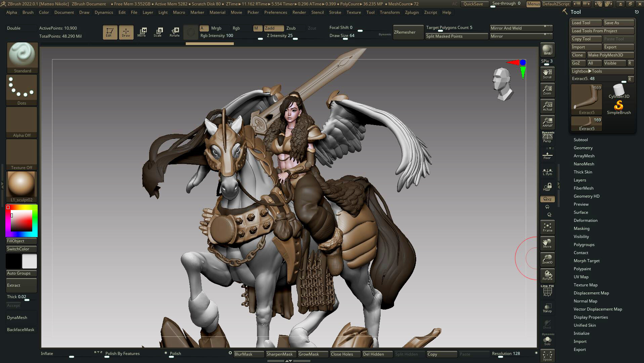Select the Scale tool in the toolbar
The width and height of the screenshot is (644, 363).
[158, 32]
